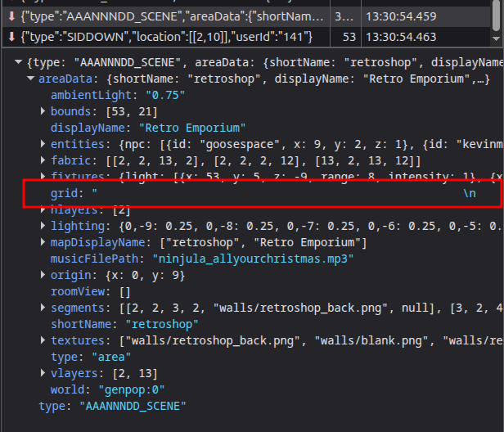504x432 pixels.
Task: Expand the segments array
Action: (43, 308)
